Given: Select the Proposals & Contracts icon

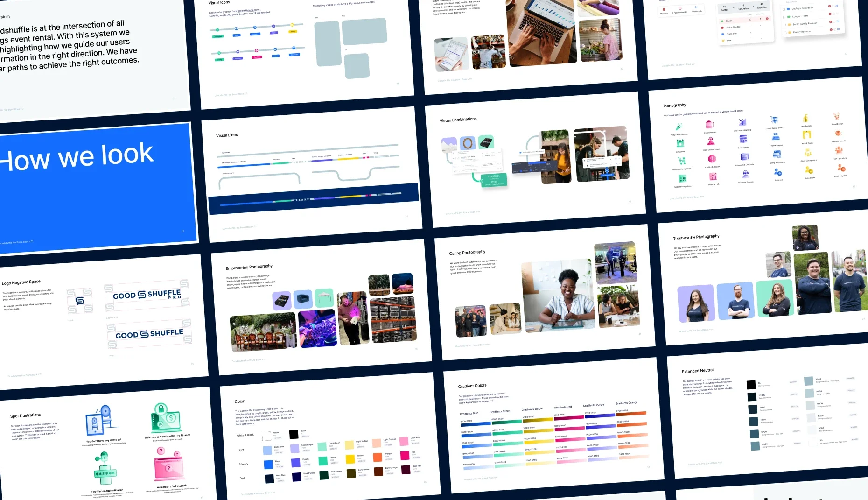Looking at the screenshot, I should click(744, 156).
